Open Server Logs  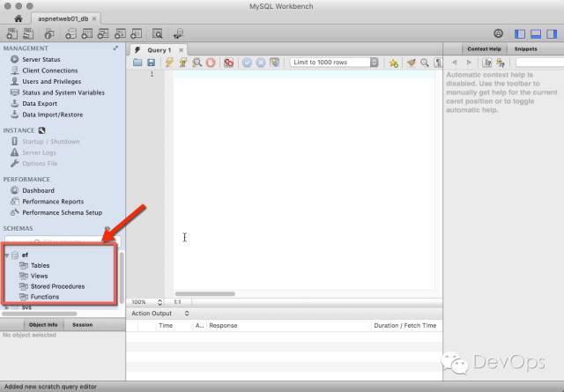[39, 152]
